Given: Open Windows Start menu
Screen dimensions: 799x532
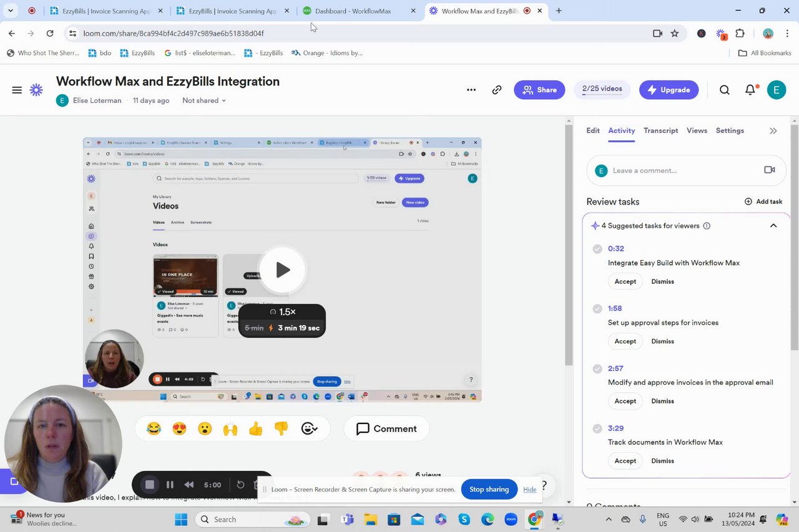Looking at the screenshot, I should [x=181, y=519].
